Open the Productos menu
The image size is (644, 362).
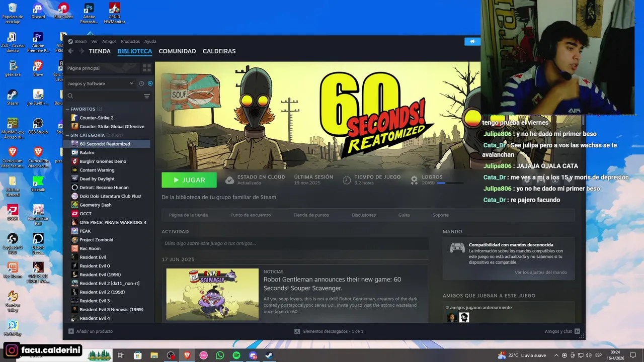[130, 41]
